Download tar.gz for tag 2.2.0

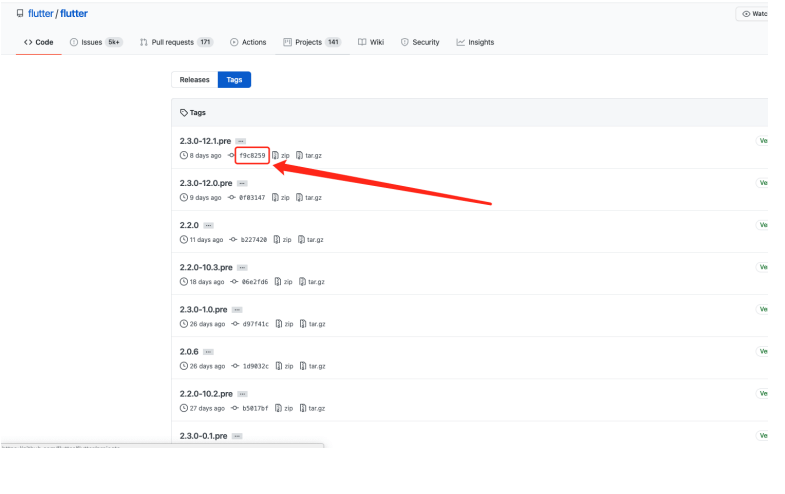click(311, 240)
